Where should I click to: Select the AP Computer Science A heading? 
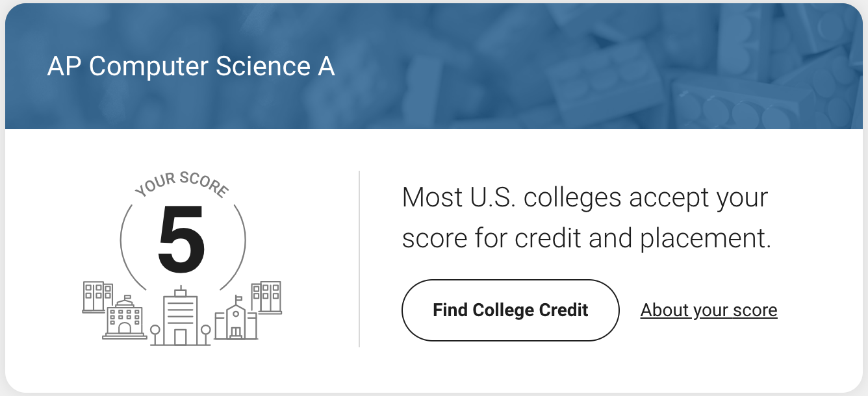click(x=191, y=67)
